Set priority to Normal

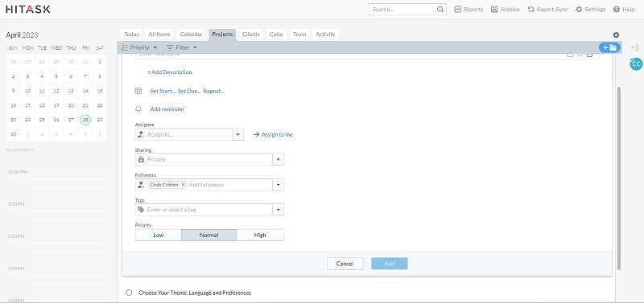208,235
